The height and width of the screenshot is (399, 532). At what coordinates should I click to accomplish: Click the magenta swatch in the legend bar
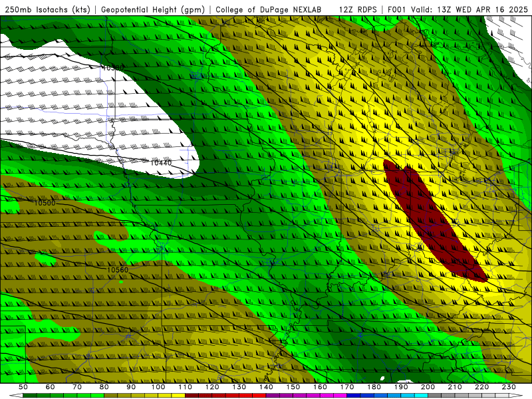pyautogui.click(x=340, y=395)
